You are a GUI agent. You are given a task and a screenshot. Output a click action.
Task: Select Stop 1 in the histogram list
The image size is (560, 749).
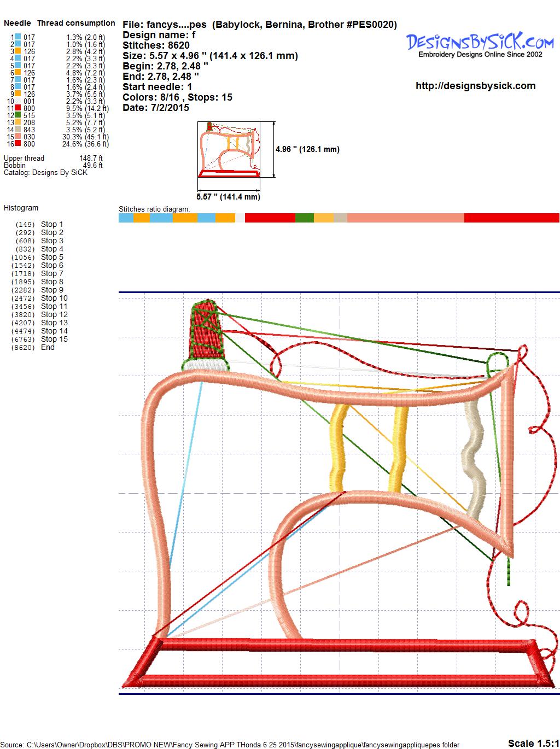click(x=52, y=224)
